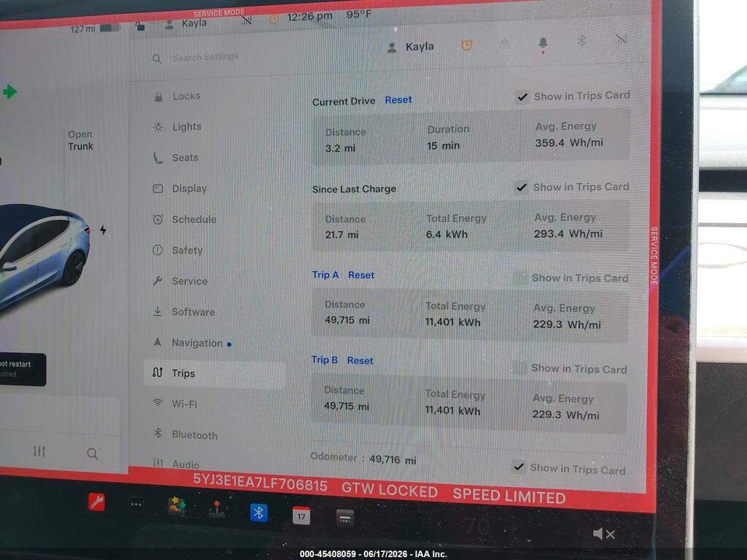Select the Trips item in sidebar
This screenshot has width=747, height=560.
214,374
